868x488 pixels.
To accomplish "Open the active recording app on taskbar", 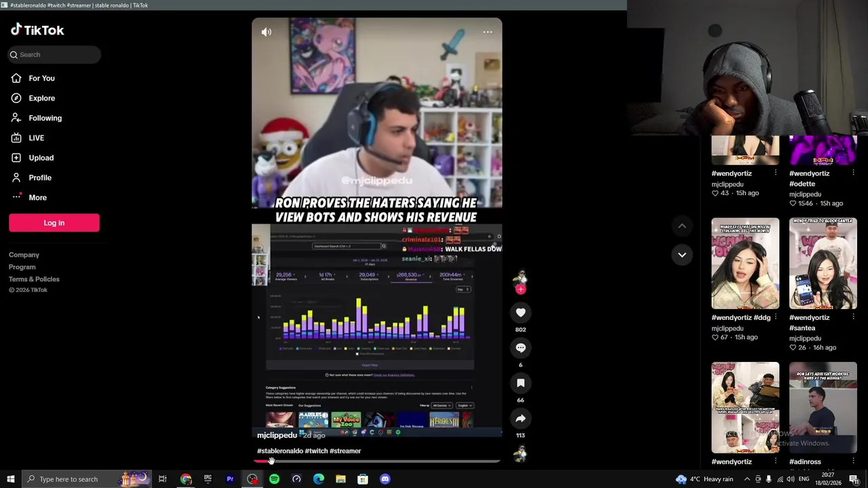I will pyautogui.click(x=252, y=479).
